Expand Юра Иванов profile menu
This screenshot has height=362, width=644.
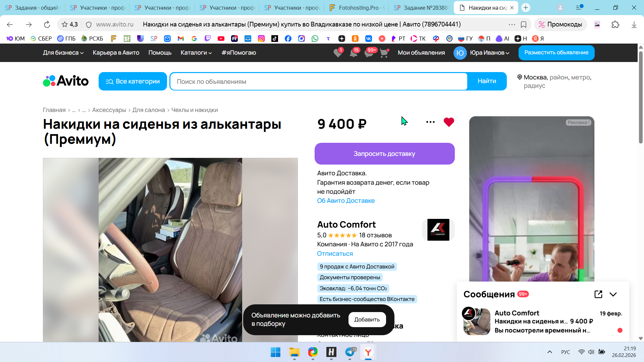point(489,53)
